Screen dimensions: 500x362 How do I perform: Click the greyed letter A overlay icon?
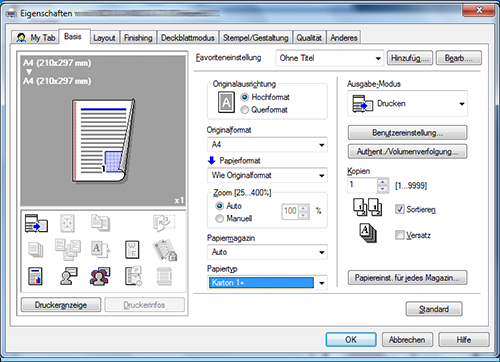[x=100, y=250]
